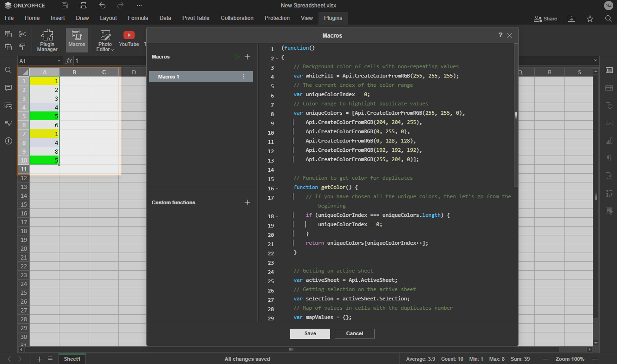Open image settings in right sidebar
This screenshot has width=617, height=364.
pos(609,123)
